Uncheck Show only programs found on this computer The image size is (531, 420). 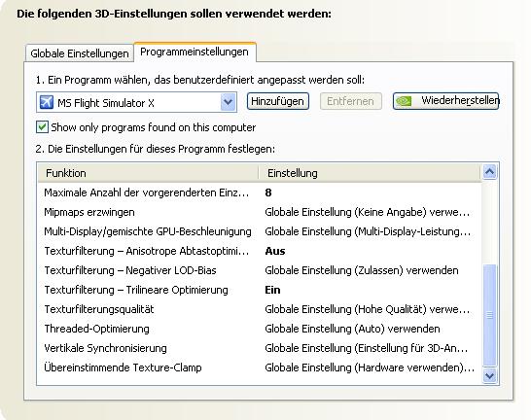point(43,127)
